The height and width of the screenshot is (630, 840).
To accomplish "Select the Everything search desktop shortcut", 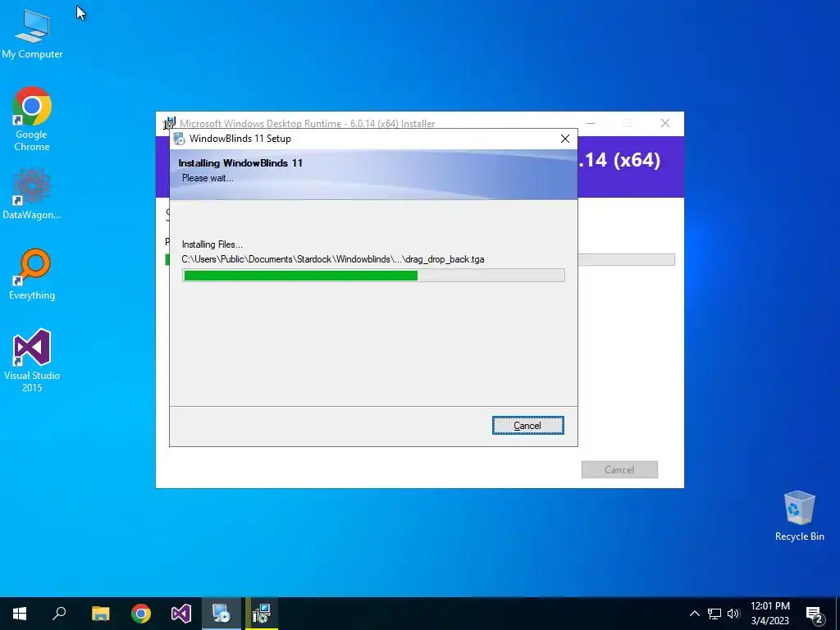I will pos(32,274).
